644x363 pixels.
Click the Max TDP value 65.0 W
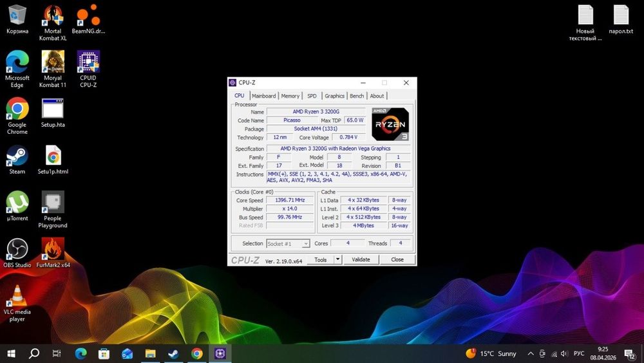(x=355, y=120)
